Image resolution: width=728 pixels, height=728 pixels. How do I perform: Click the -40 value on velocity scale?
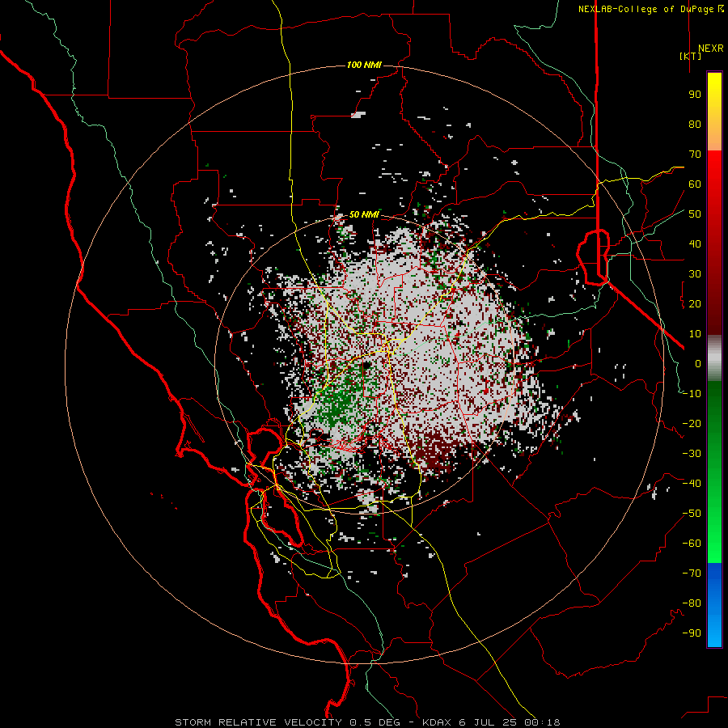click(x=692, y=484)
